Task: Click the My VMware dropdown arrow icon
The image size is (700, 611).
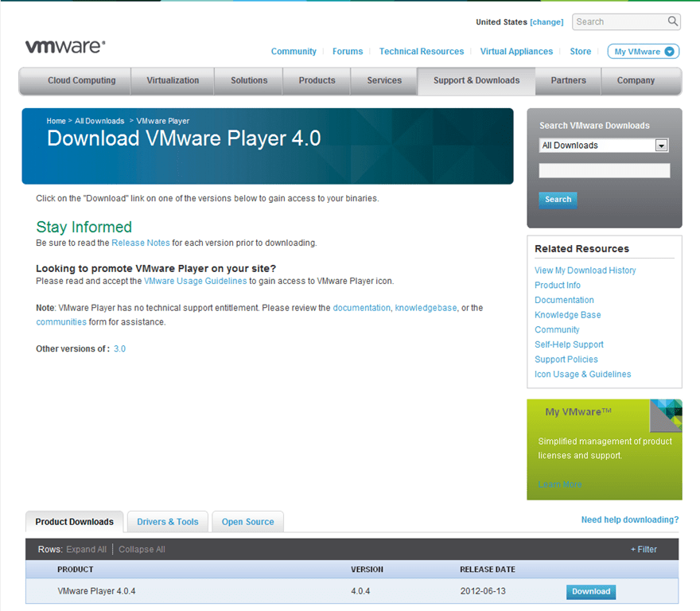Action: click(669, 52)
